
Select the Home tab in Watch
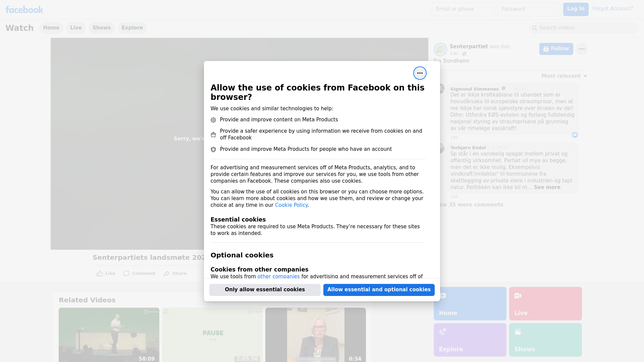tap(51, 28)
